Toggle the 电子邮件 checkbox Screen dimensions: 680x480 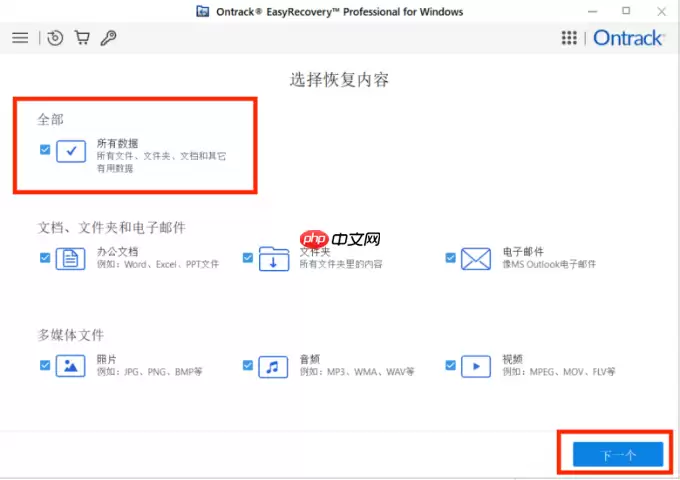451,258
